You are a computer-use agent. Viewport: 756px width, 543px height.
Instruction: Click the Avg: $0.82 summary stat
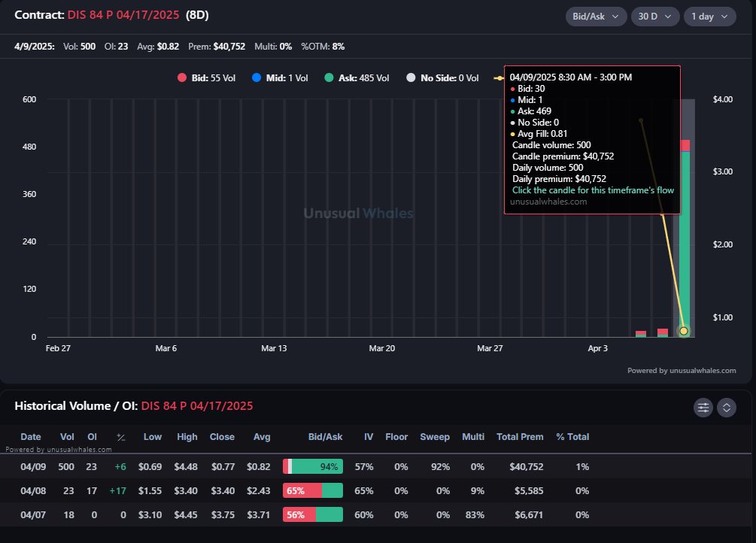tap(158, 47)
